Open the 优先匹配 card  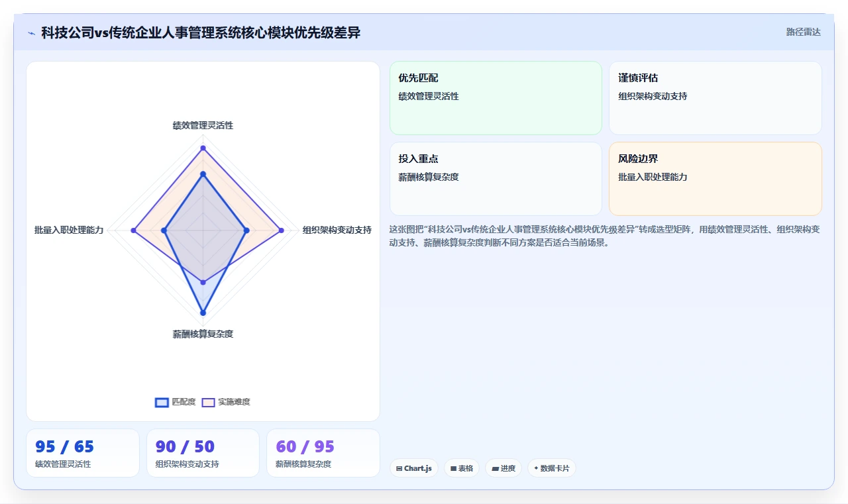pyautogui.click(x=496, y=98)
